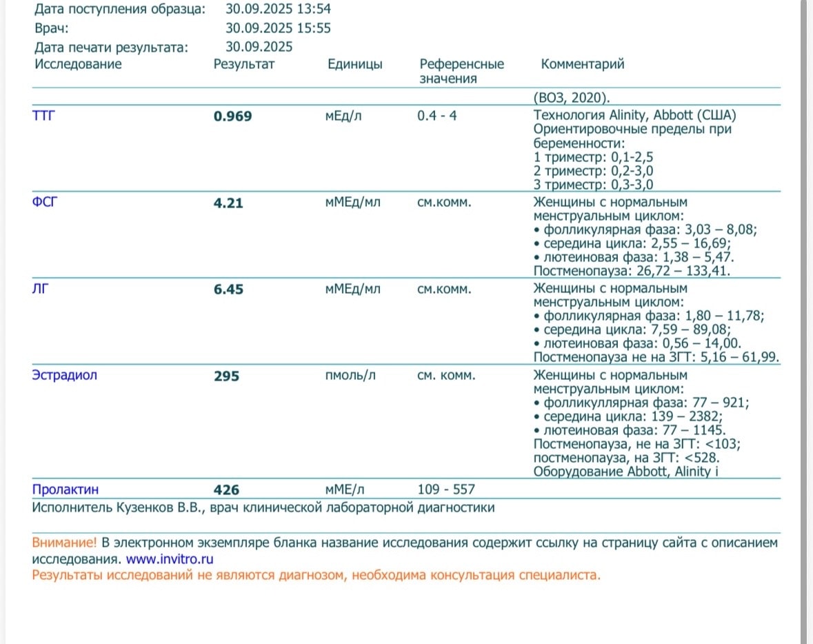Select the ТТГ result value 0.969
This screenshot has width=813, height=644.
point(233,116)
